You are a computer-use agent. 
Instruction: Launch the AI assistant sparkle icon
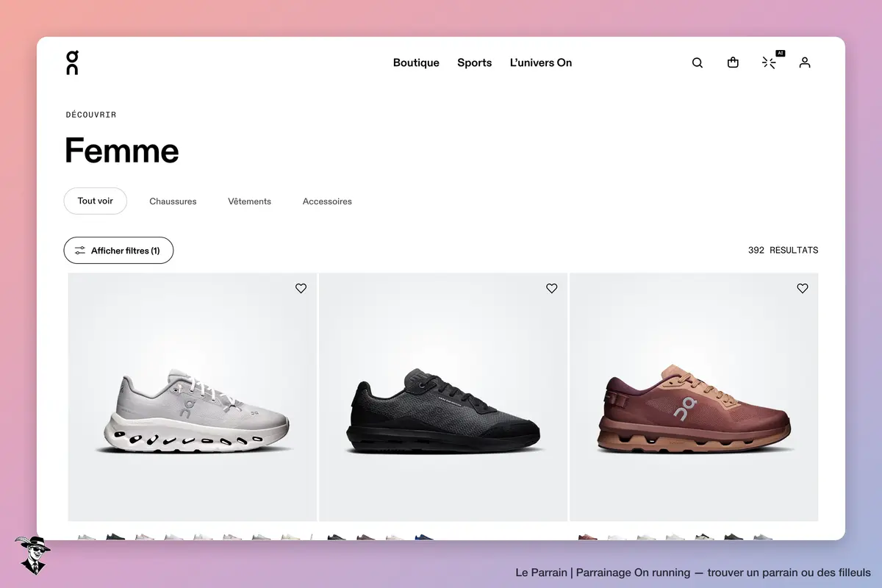[770, 62]
